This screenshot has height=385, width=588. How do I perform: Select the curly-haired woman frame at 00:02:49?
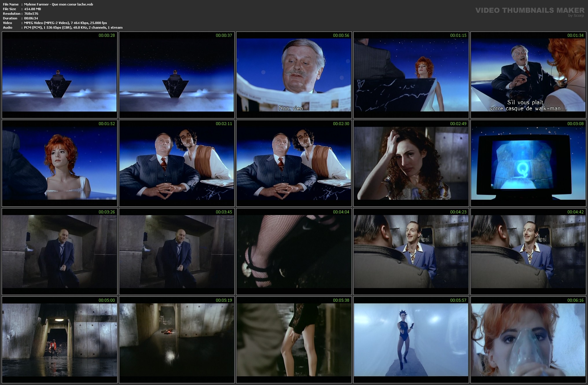(x=411, y=163)
